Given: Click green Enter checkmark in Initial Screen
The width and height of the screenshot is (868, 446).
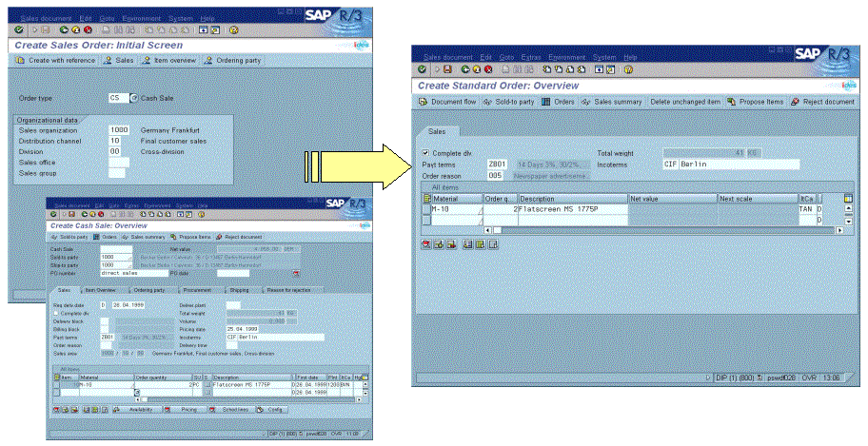Looking at the screenshot, I should (x=19, y=29).
